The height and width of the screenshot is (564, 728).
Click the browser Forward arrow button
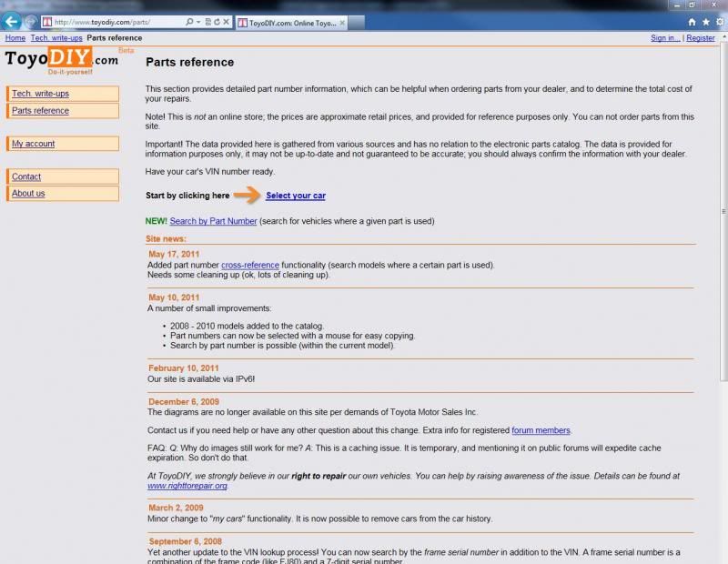pos(31,22)
